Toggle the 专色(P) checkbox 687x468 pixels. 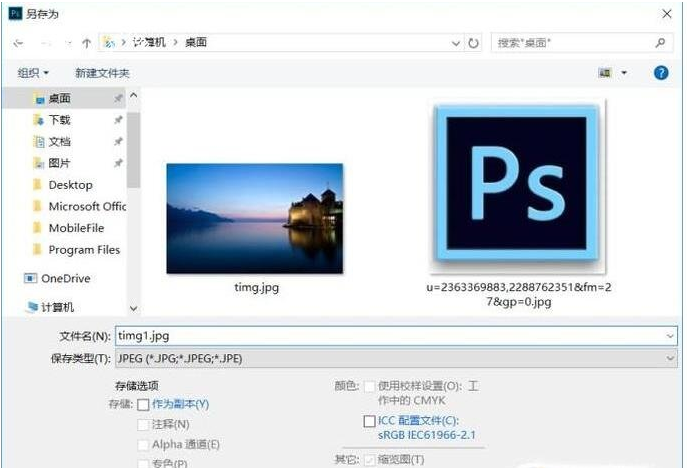click(143, 463)
